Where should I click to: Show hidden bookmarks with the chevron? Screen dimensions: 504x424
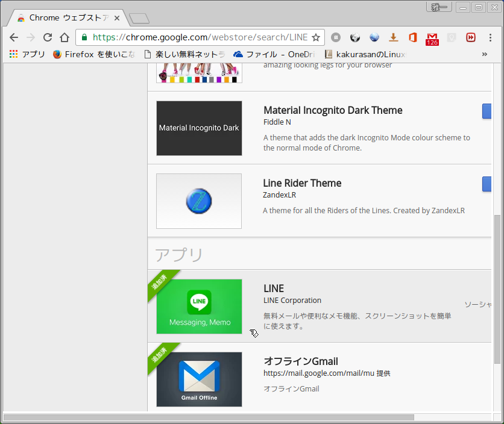pos(484,54)
